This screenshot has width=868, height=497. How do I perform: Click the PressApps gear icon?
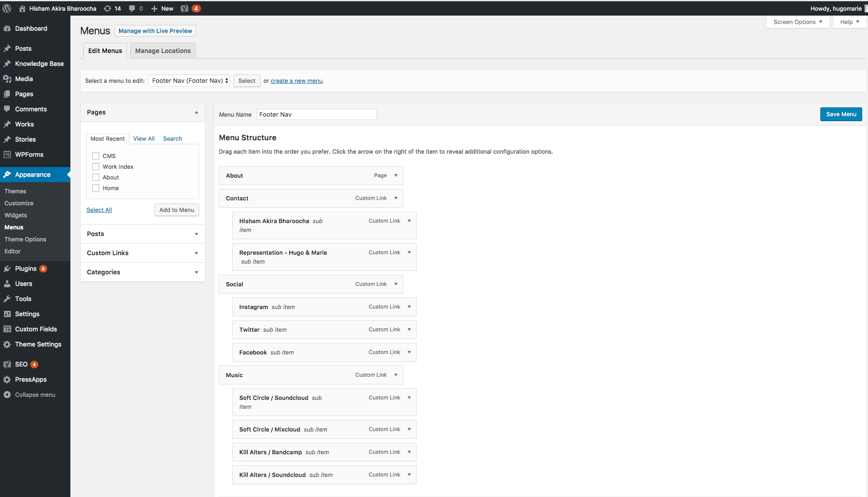coord(7,379)
